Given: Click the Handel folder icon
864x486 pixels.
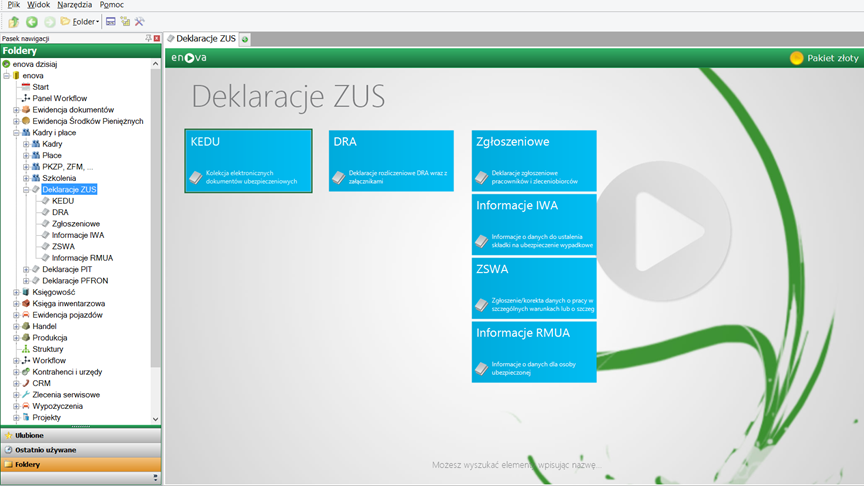Looking at the screenshot, I should [26, 326].
